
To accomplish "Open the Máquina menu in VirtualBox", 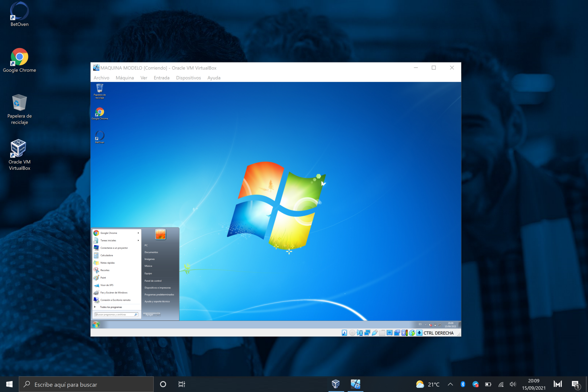I will [125, 78].
